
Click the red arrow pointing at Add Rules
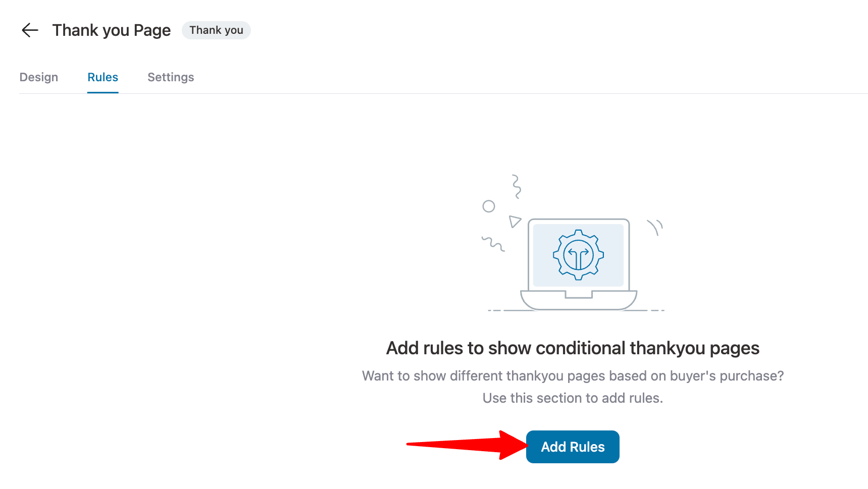tap(467, 445)
